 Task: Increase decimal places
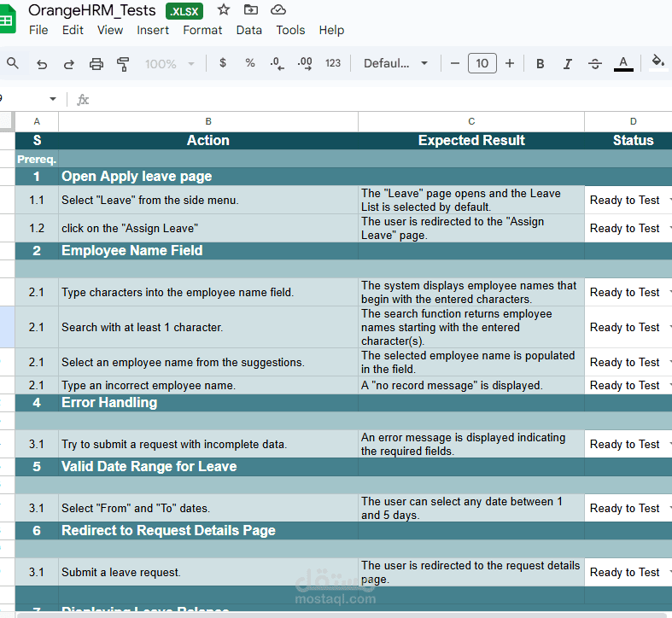(x=305, y=63)
